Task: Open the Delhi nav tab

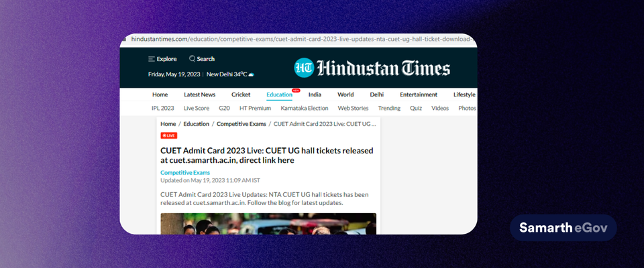Action: pyautogui.click(x=376, y=94)
